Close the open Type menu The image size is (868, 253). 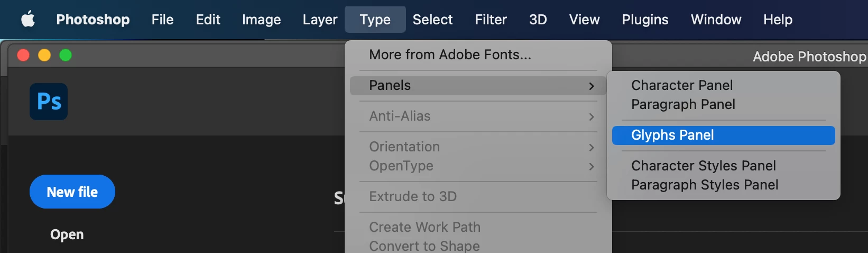(375, 20)
